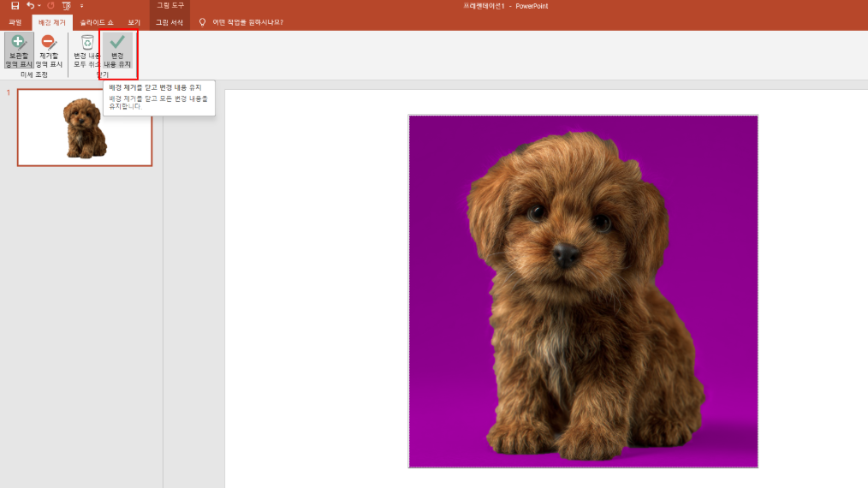Switch to the 슬라이드 쇼 tab
Image resolution: width=868 pixels, height=488 pixels.
click(x=97, y=22)
